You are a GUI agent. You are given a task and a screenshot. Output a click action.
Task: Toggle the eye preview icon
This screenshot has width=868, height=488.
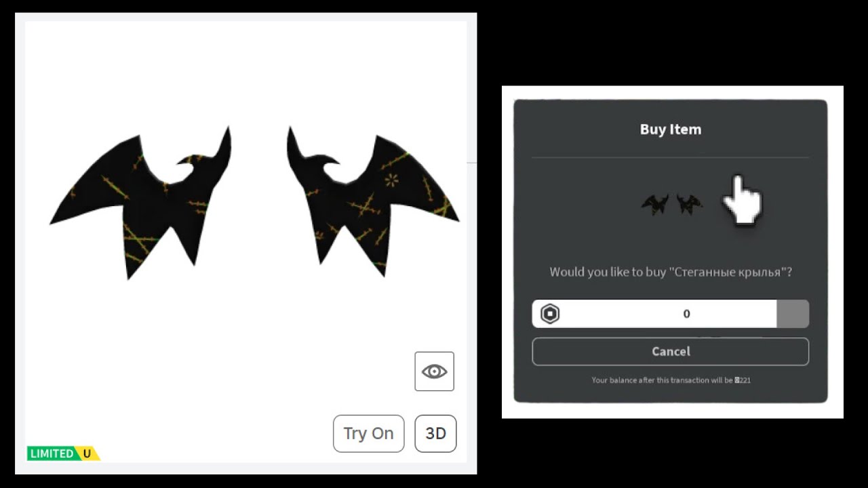(x=434, y=371)
